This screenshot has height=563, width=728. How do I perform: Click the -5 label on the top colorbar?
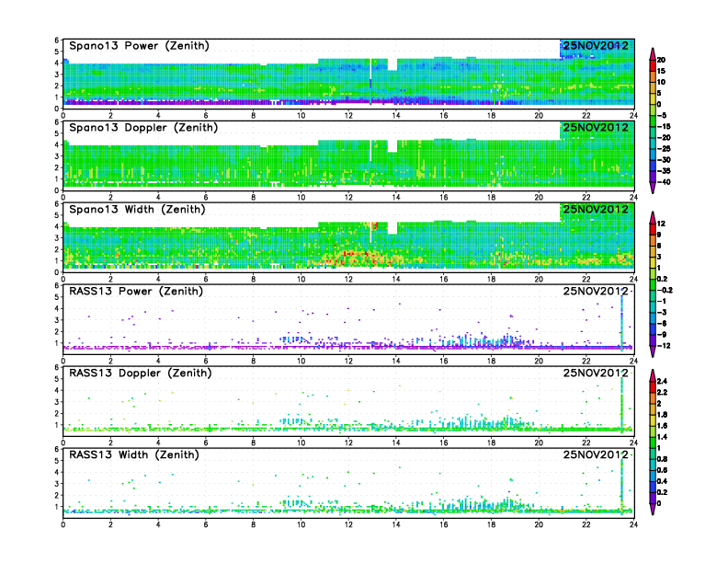pyautogui.click(x=662, y=116)
